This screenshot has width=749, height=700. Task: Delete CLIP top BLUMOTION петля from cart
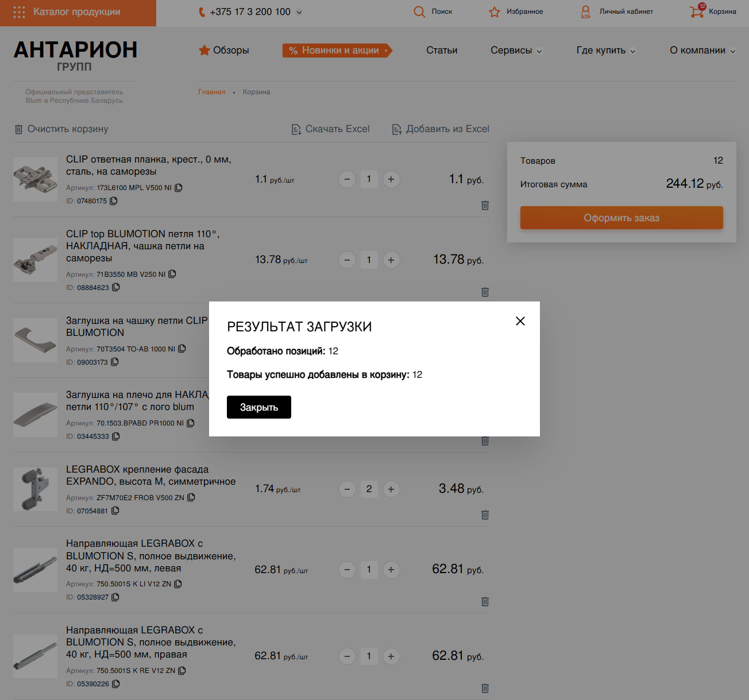[485, 292]
